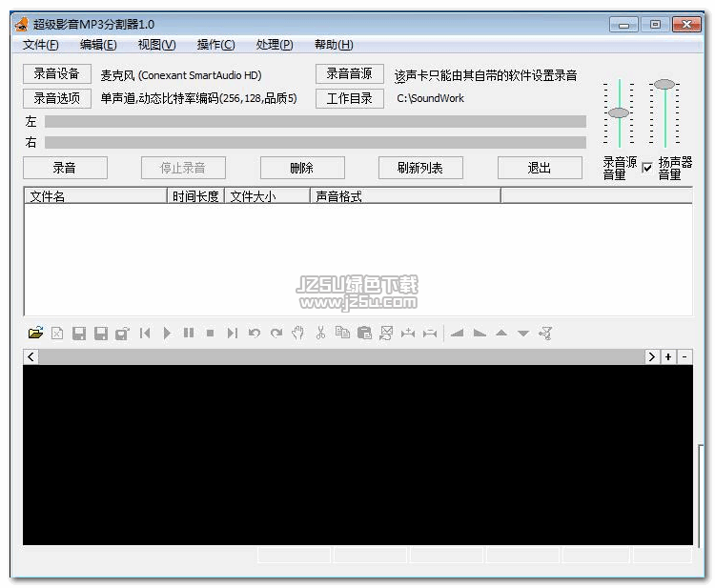The height and width of the screenshot is (588, 715).
Task: Click the 文件名 column header
Action: (95, 196)
